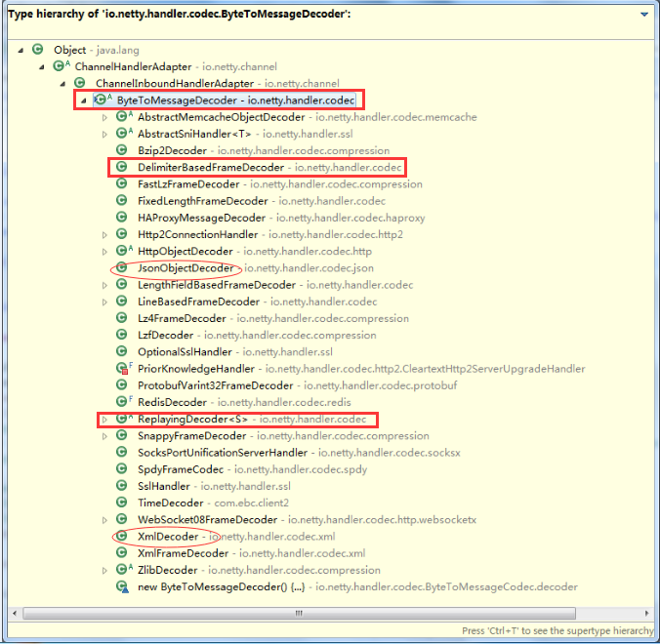
Task: Click the PriorKnowledgeHandler private final class icon
Action: [124, 368]
